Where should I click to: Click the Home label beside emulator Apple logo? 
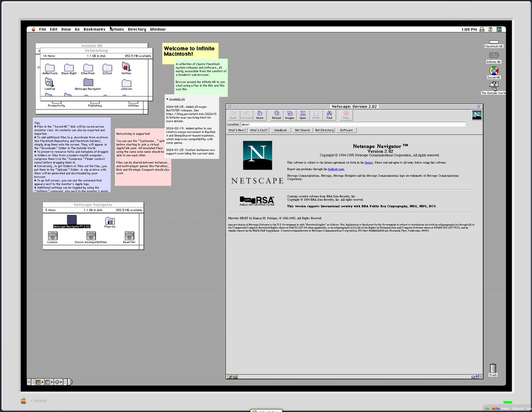[40, 401]
